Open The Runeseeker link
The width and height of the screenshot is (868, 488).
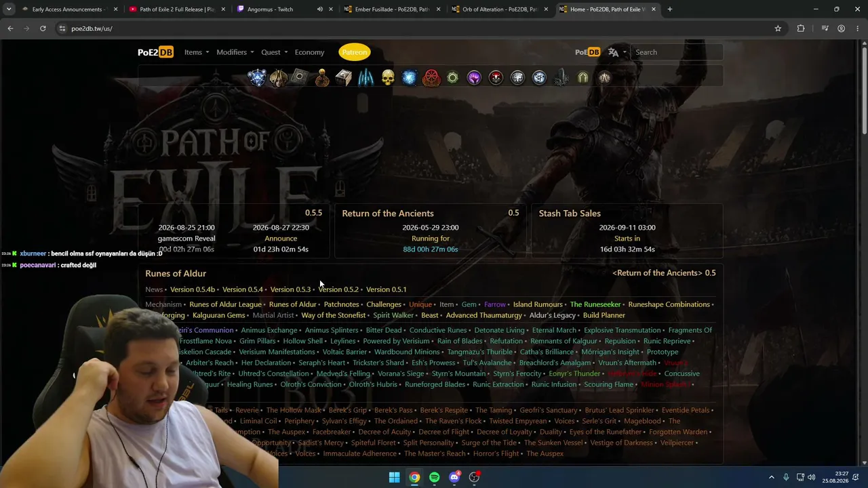[x=595, y=304]
